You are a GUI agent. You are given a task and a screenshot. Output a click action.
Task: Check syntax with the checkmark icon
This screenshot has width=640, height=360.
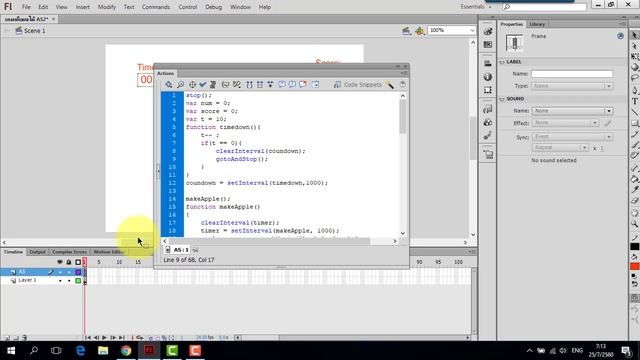[x=202, y=84]
